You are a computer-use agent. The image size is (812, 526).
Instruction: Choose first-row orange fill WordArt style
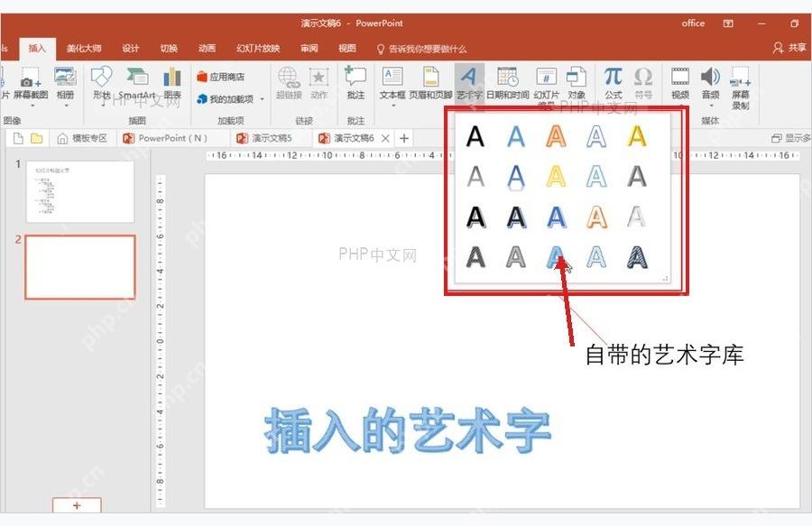point(556,136)
